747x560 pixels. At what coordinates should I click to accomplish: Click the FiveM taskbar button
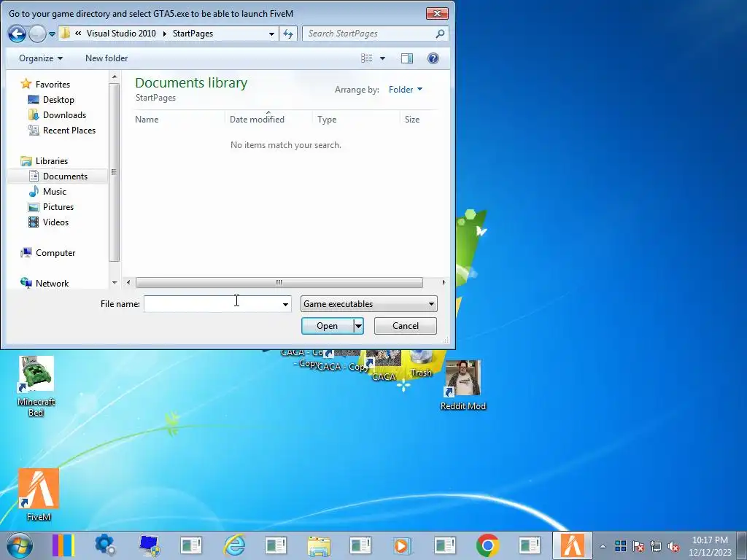tap(572, 545)
